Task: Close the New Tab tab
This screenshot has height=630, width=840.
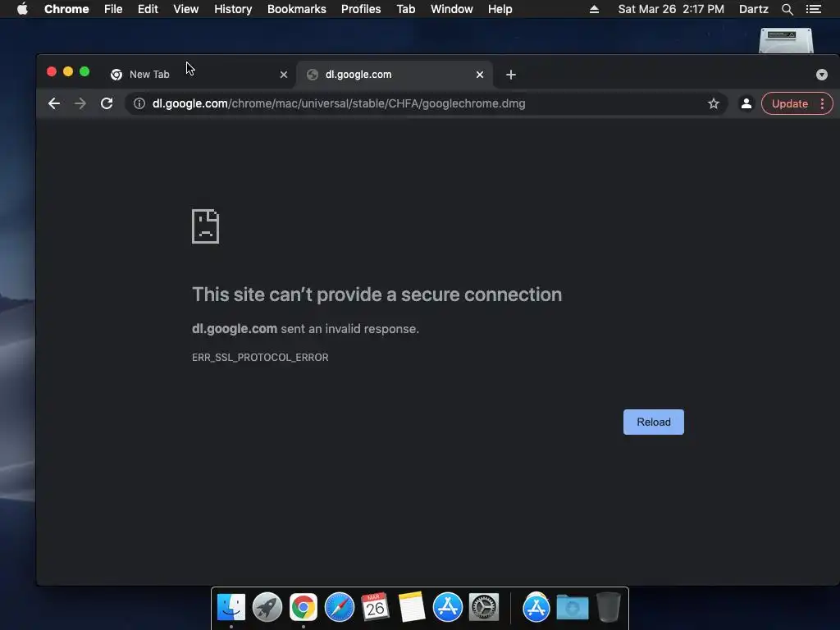Action: pos(283,75)
